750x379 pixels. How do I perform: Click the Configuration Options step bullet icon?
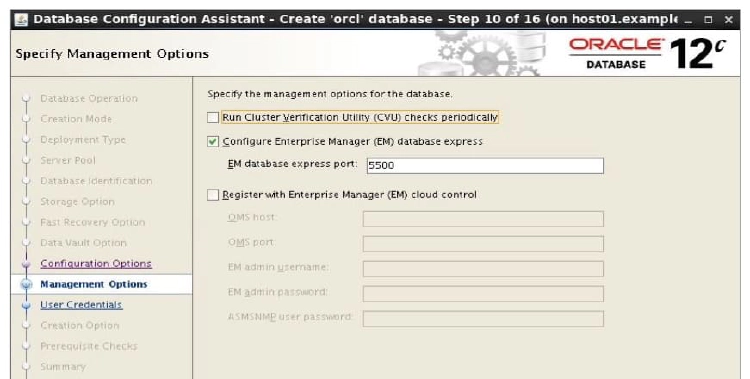pyautogui.click(x=26, y=264)
